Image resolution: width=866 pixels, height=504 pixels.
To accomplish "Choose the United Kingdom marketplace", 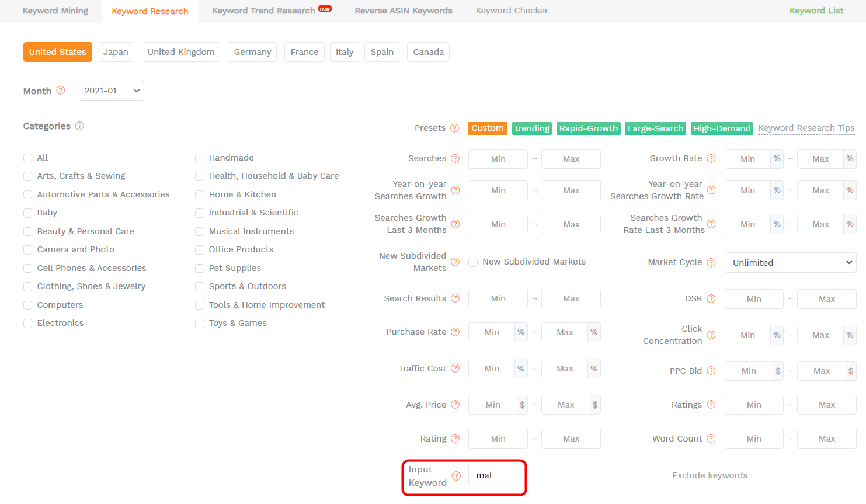I will point(181,52).
